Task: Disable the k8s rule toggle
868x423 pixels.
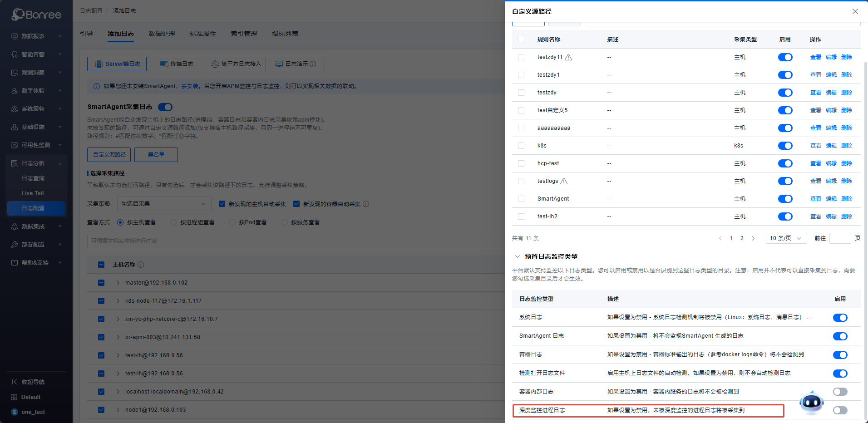Action: click(785, 146)
